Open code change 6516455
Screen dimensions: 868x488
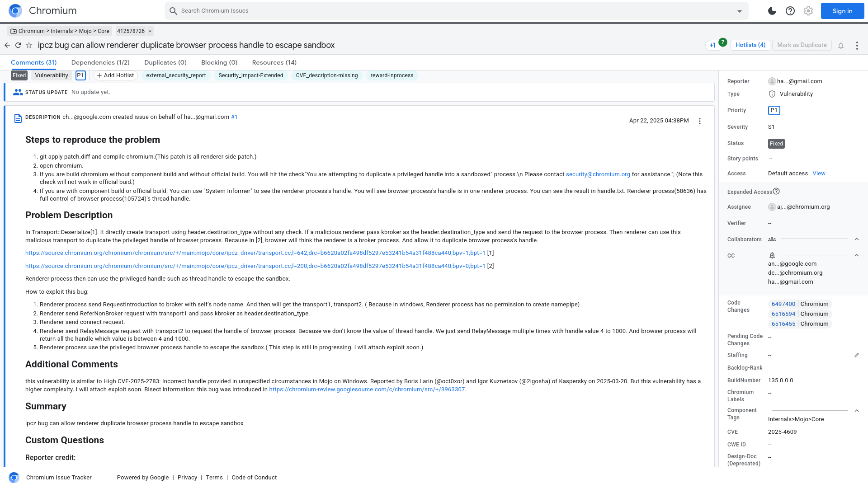783,324
